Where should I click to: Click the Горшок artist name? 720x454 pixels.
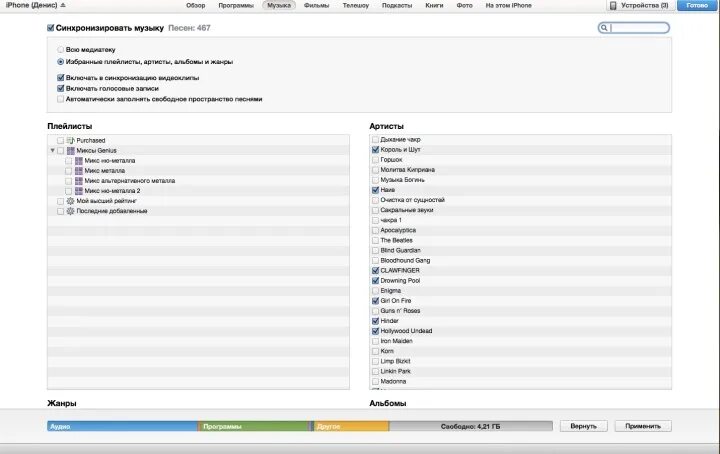[391, 160]
